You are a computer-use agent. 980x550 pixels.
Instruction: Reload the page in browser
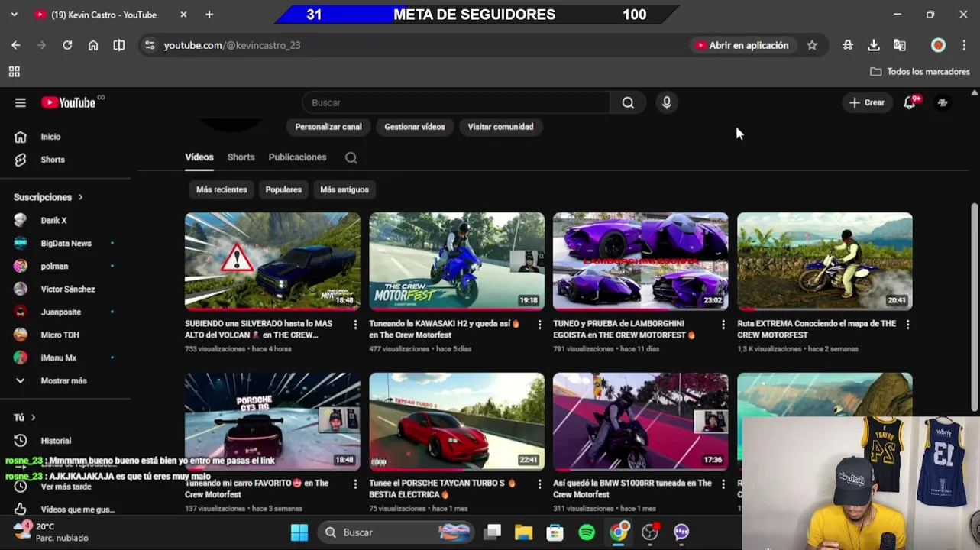pyautogui.click(x=67, y=45)
